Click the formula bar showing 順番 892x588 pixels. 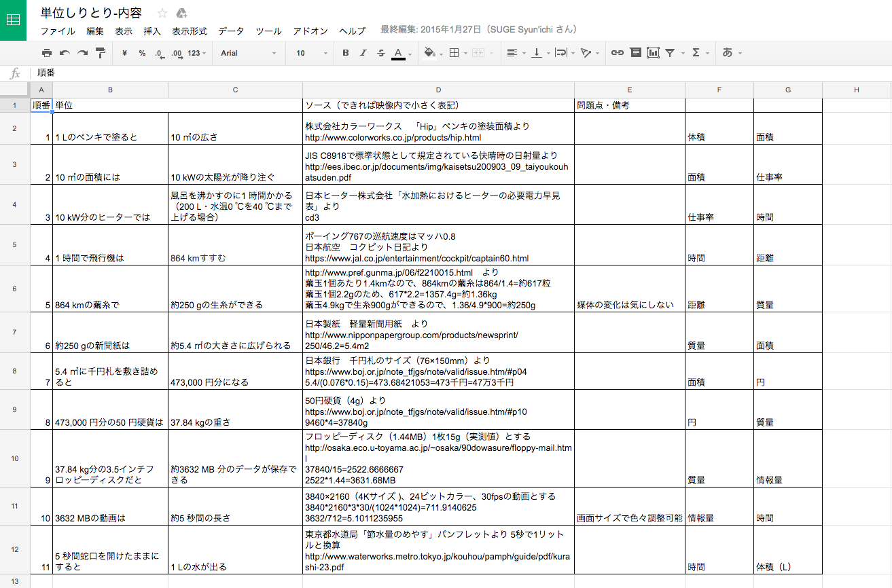(461, 73)
